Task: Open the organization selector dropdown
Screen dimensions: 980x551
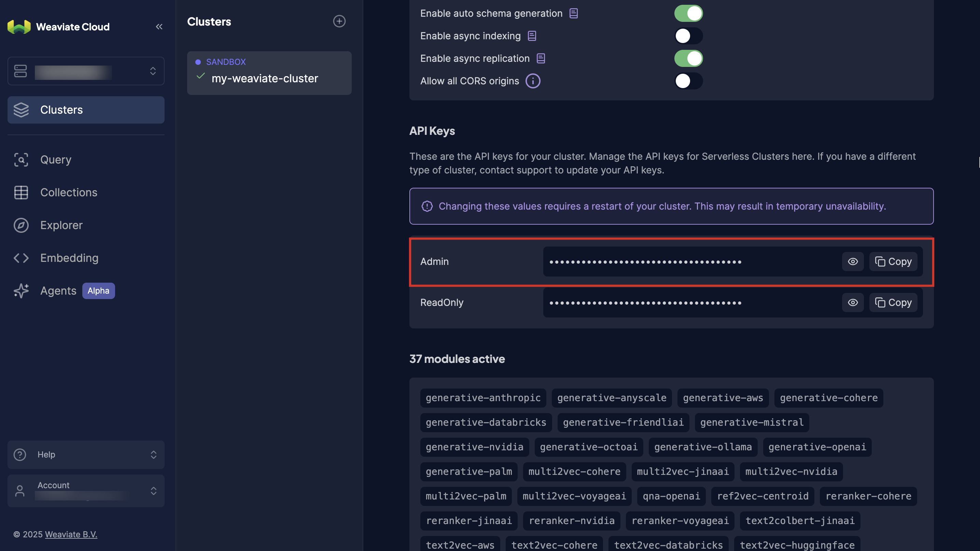Action: coord(86,71)
